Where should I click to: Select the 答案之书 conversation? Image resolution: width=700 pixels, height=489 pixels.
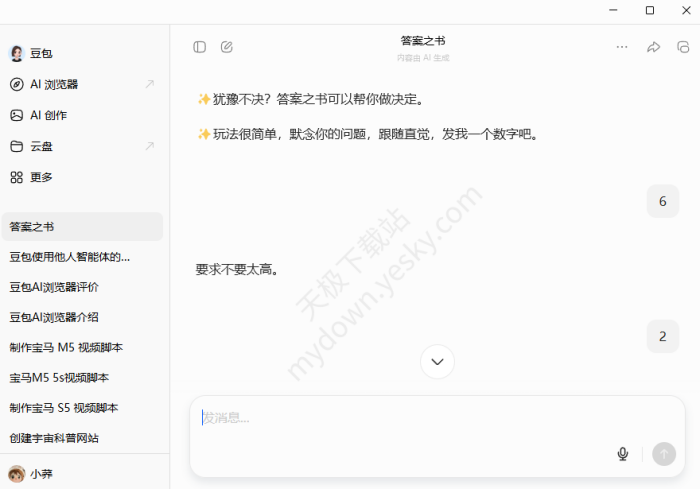coord(83,227)
